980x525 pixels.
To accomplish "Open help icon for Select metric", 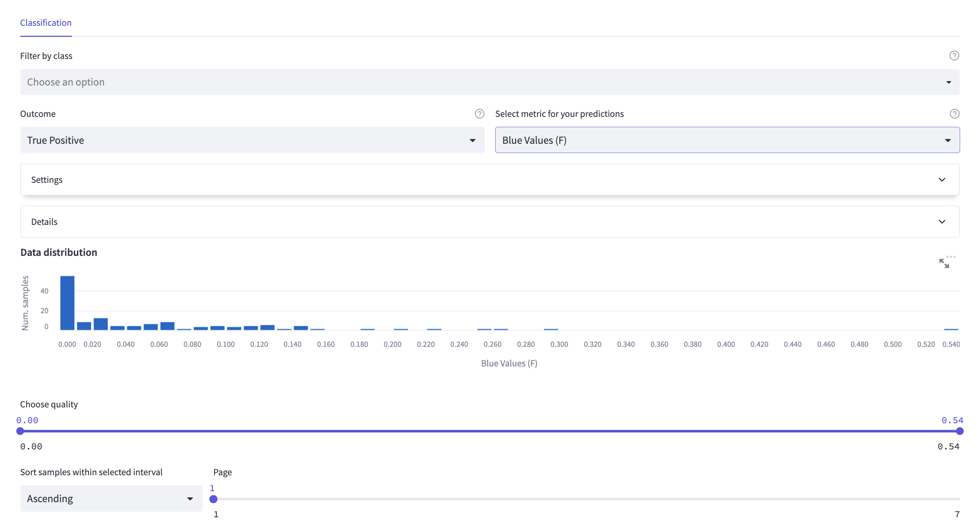I will [x=954, y=114].
